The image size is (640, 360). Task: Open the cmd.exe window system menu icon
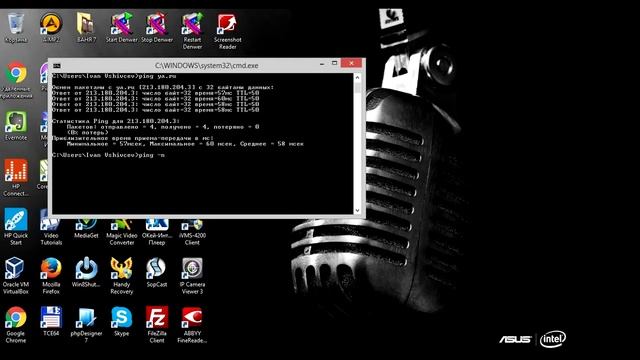tap(57, 66)
